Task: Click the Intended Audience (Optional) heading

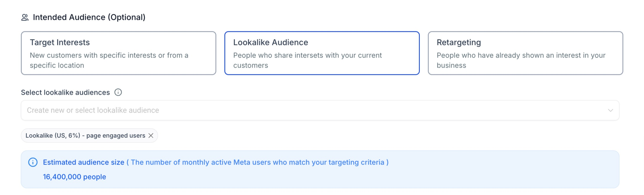Action: 89,17
